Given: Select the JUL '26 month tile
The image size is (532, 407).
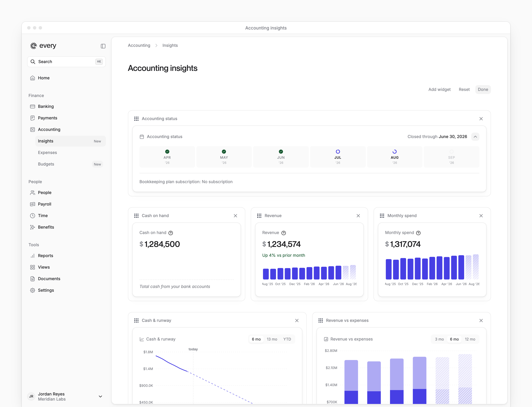Looking at the screenshot, I should [x=338, y=157].
